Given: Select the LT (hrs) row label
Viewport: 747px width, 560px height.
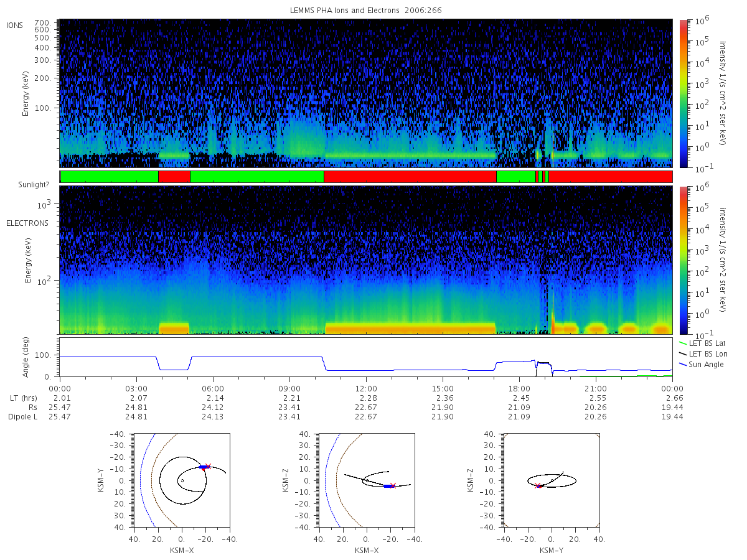Looking at the screenshot, I should point(23,398).
